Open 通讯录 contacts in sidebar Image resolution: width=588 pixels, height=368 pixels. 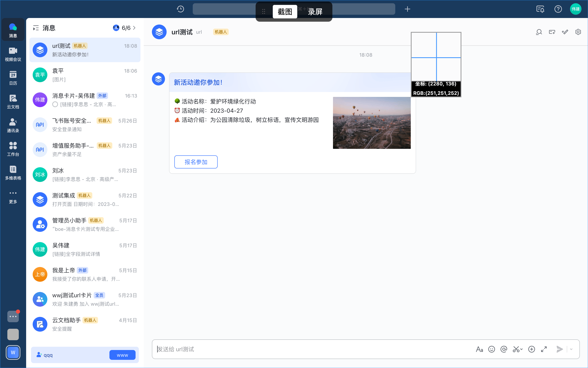pyautogui.click(x=13, y=125)
